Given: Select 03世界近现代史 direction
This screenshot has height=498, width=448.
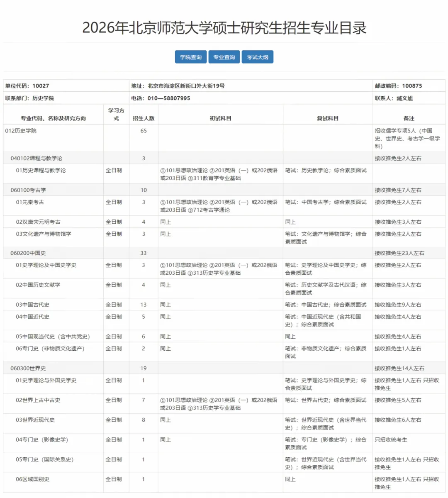Looking at the screenshot, I should click(x=35, y=420).
